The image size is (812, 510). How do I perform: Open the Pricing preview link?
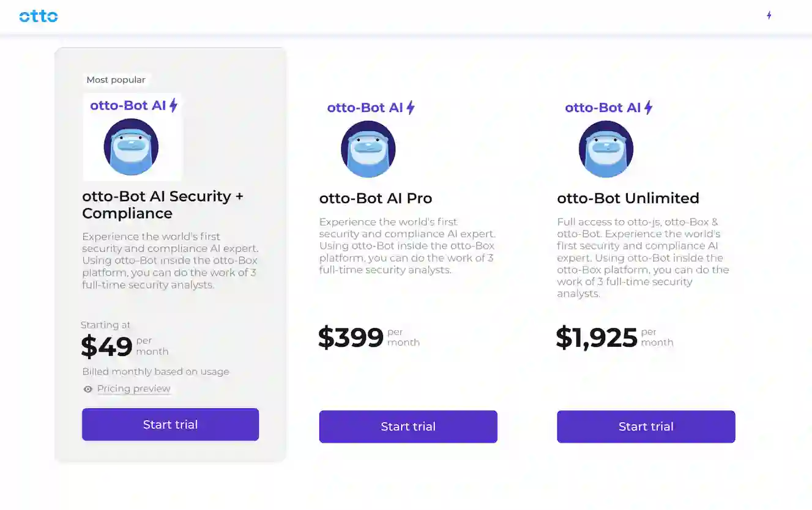(133, 389)
